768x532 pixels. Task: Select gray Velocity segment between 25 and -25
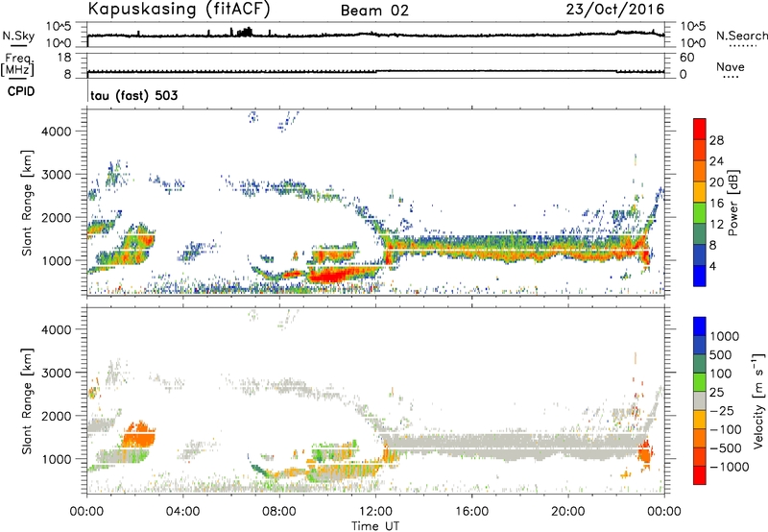tap(700, 400)
